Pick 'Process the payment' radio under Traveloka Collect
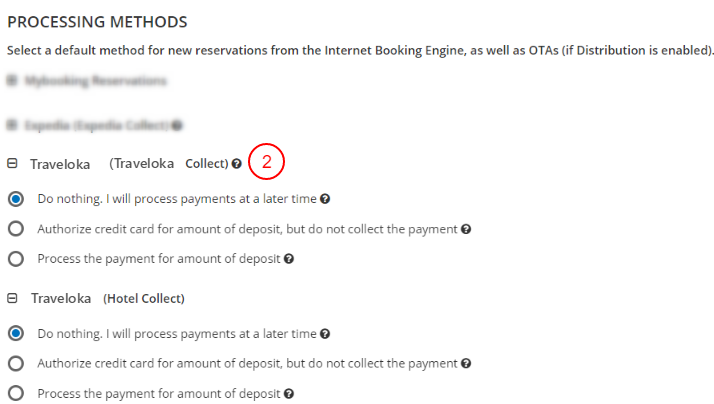This screenshot has height=404, width=714. [15, 259]
